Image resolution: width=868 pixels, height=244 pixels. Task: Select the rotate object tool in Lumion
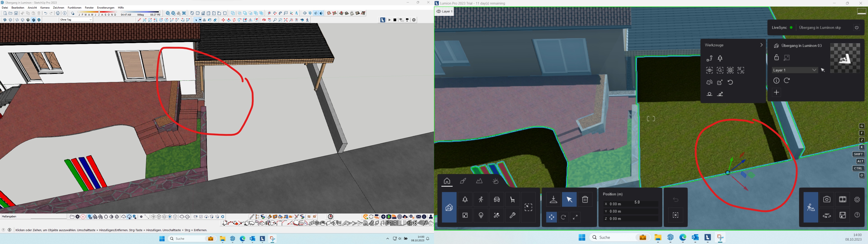563,217
